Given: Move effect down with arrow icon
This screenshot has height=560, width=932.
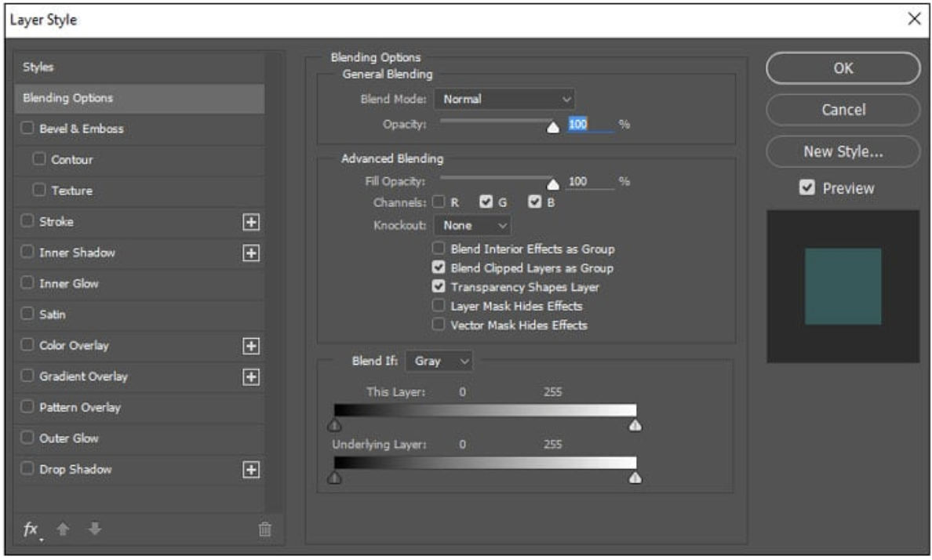Looking at the screenshot, I should 94,529.
